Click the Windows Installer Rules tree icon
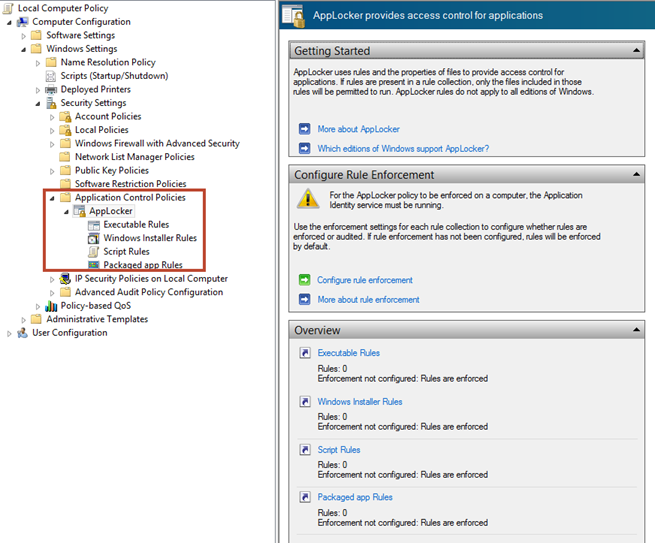The height and width of the screenshot is (543, 655). 94,238
